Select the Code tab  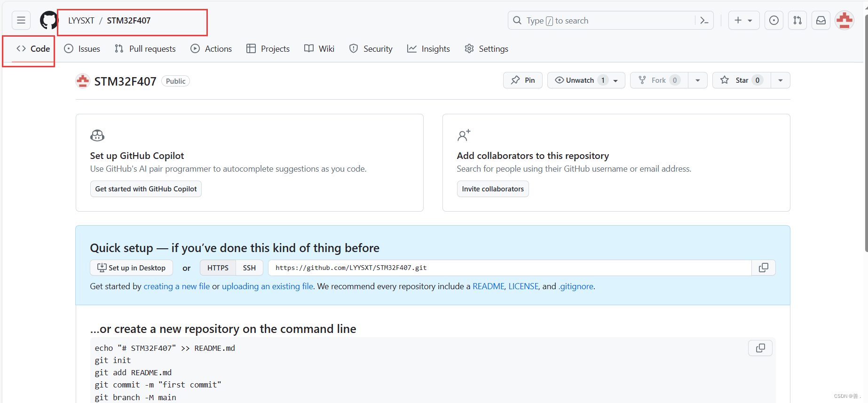pyautogui.click(x=33, y=48)
